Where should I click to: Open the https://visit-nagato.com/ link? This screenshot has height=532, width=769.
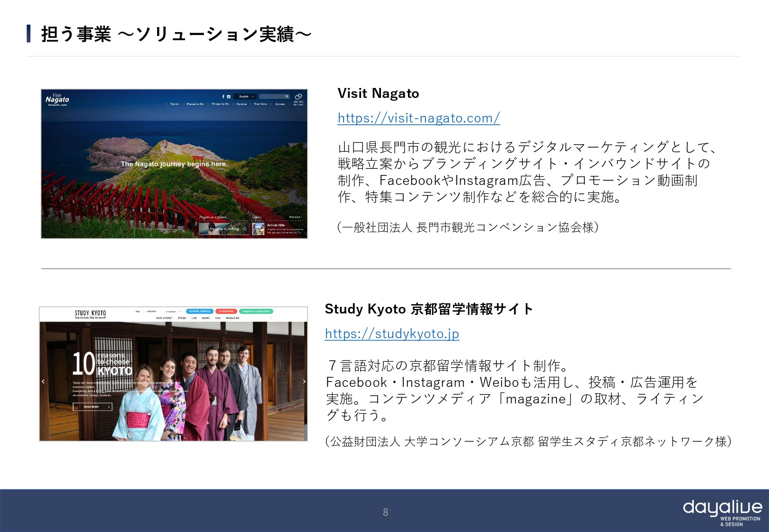coord(418,118)
